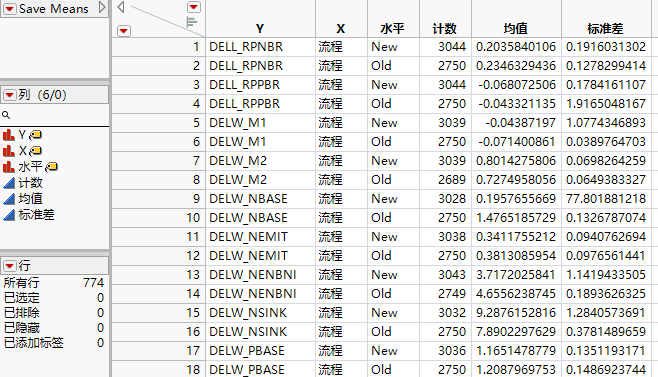This screenshot has width=658, height=377.
Task: Select the 水平 column in the columns list
Action: click(x=30, y=167)
